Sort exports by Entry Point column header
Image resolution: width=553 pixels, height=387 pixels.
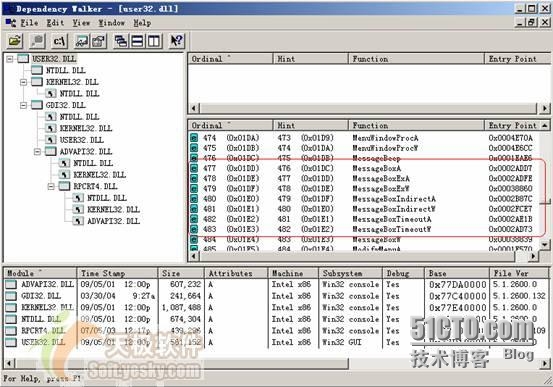point(512,125)
